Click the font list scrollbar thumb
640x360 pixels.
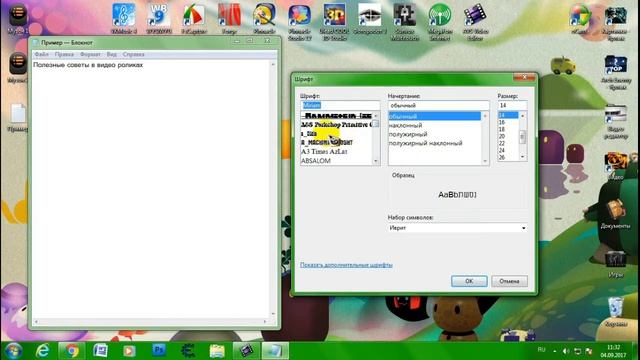pos(376,124)
